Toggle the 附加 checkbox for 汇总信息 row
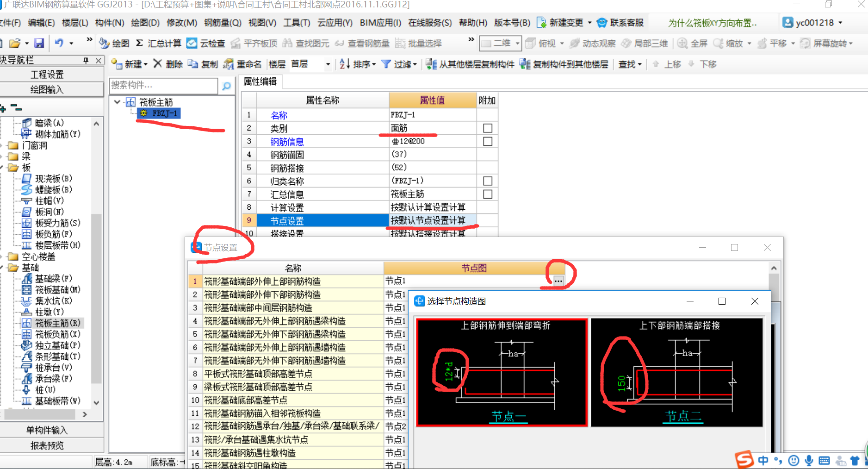The height and width of the screenshot is (469, 868). [487, 194]
